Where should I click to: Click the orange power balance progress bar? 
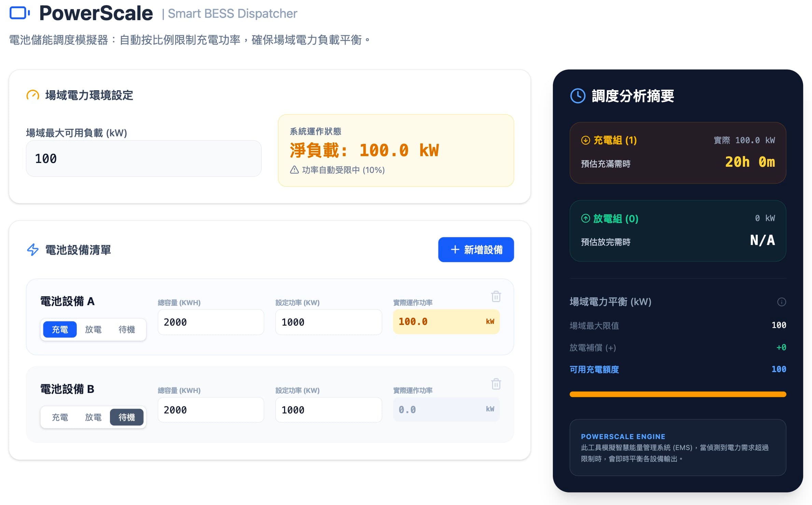tap(677, 394)
